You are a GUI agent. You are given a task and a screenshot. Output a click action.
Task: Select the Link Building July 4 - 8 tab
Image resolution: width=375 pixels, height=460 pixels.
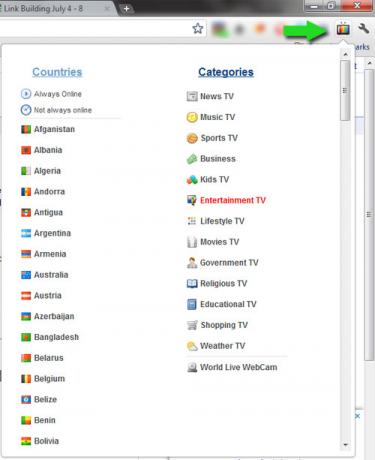pyautogui.click(x=55, y=8)
